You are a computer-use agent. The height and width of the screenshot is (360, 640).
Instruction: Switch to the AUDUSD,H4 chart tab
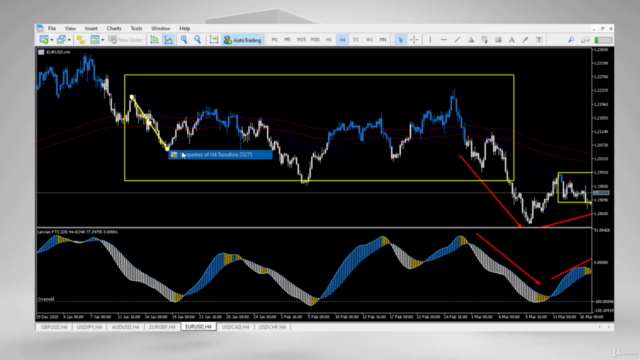[x=126, y=327]
